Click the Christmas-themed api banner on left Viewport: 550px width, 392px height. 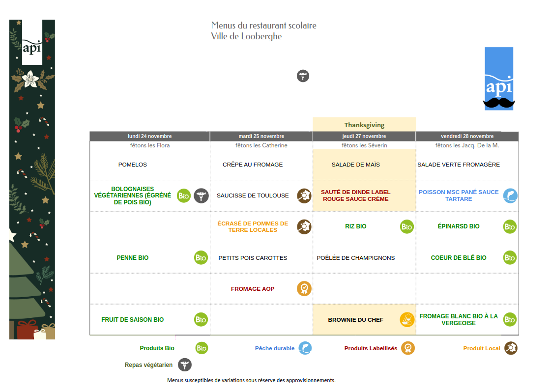pos(32,179)
